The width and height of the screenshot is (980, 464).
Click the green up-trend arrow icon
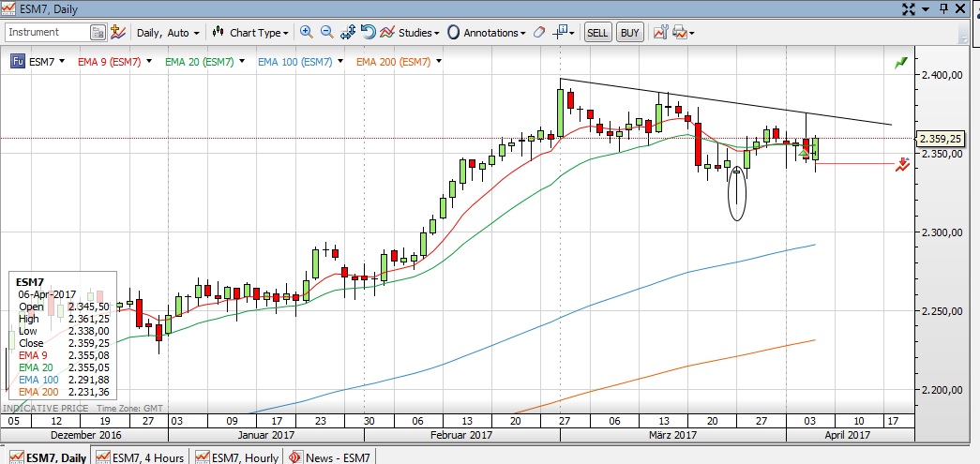click(x=900, y=63)
